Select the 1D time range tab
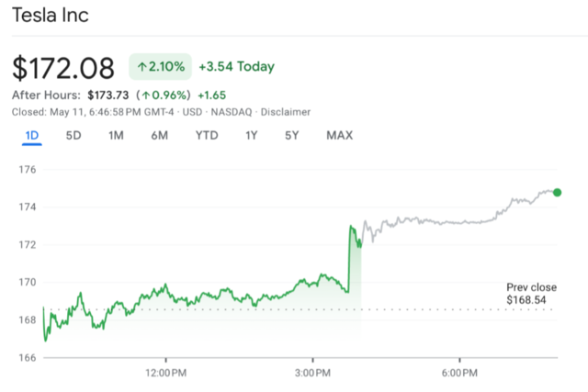Image resolution: width=588 pixels, height=392 pixels. coord(31,136)
